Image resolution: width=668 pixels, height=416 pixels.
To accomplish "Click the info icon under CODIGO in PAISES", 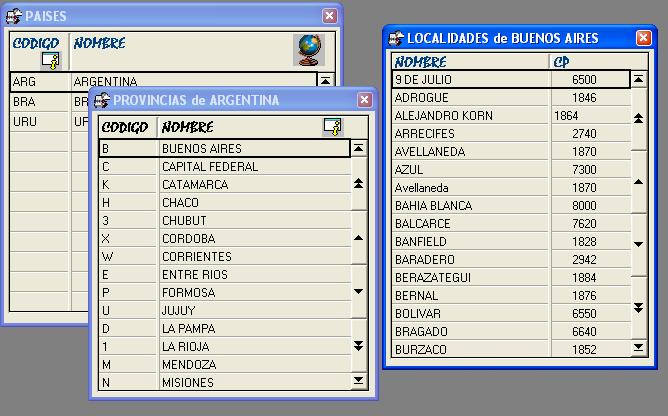I will [51, 61].
